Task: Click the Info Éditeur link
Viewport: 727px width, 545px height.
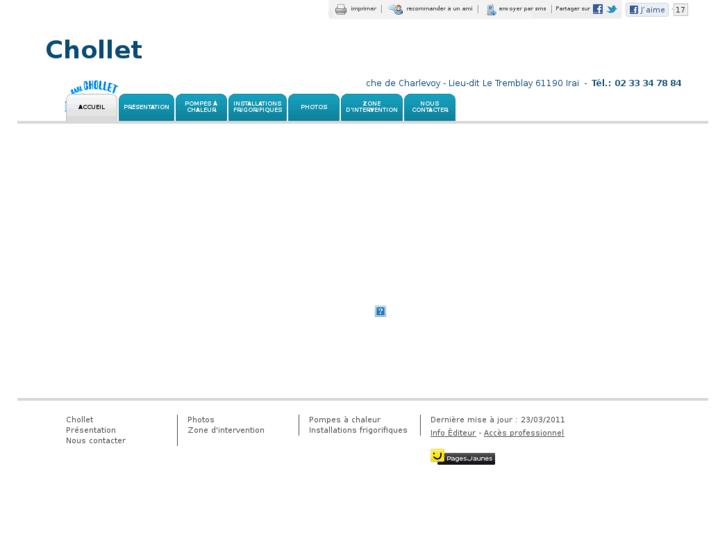Action: (453, 433)
